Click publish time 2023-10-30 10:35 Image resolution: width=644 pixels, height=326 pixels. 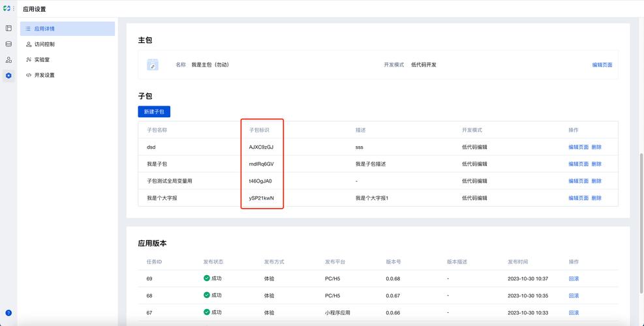point(528,295)
